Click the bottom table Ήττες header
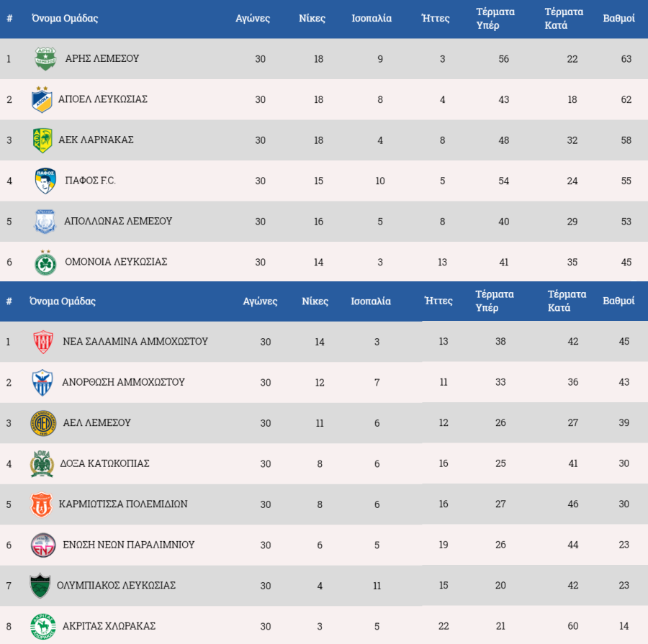The image size is (648, 644). point(438,301)
